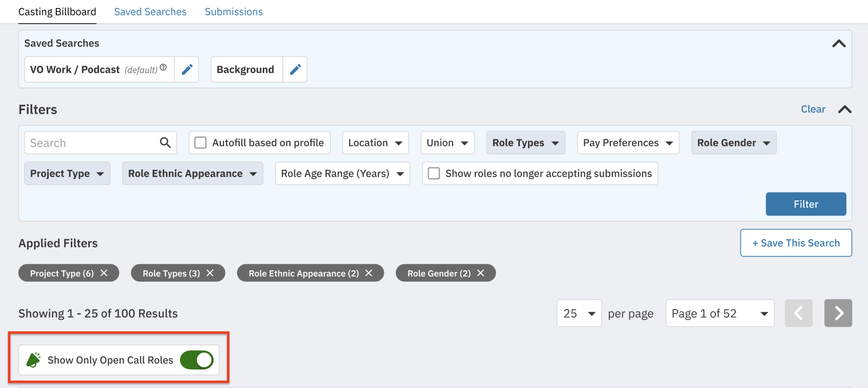Click pencil icon next to Background search
This screenshot has width=868, height=388.
pos(295,69)
